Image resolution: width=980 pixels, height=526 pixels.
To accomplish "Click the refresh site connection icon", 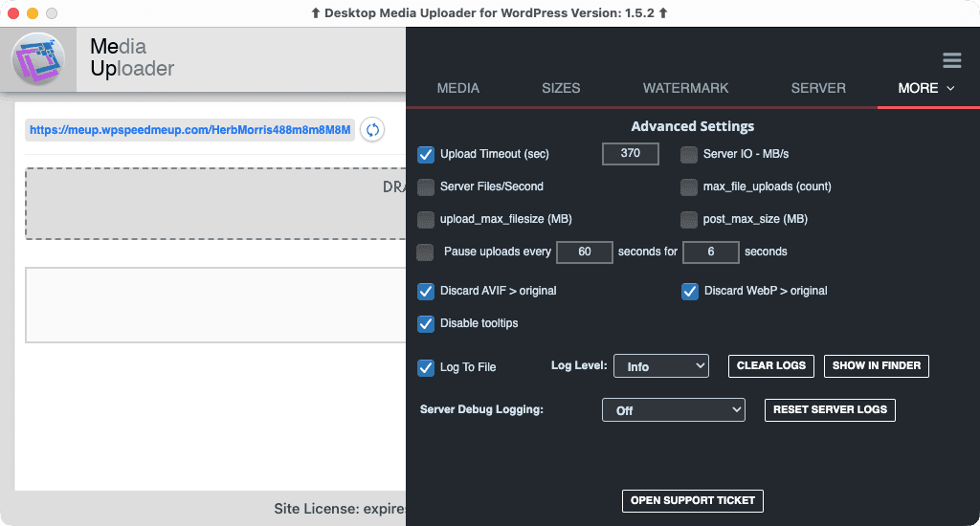I will tap(372, 130).
